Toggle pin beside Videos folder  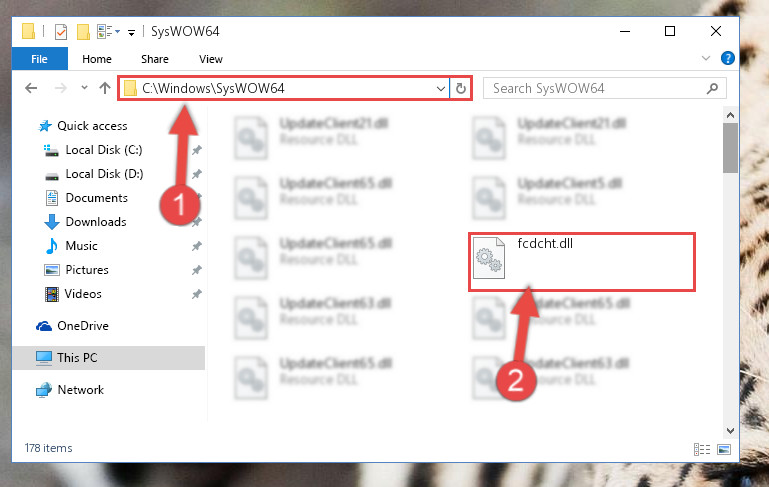click(x=197, y=294)
